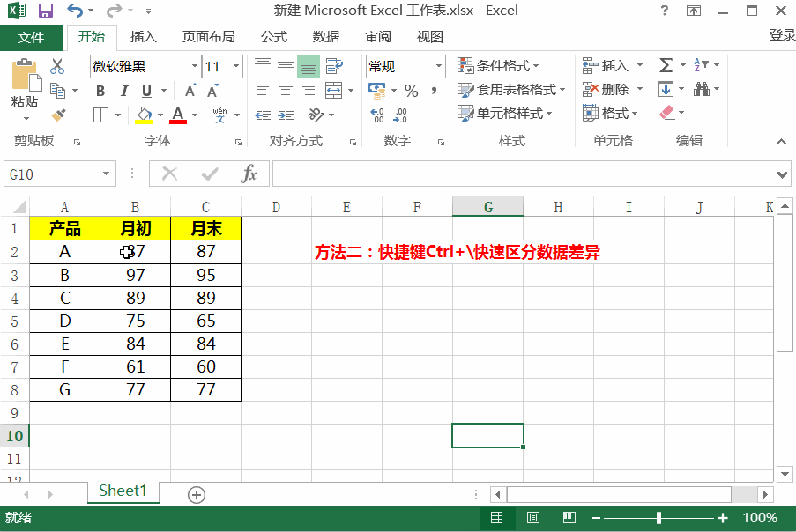
Task: Open Find and Select binoculars
Action: [702, 89]
